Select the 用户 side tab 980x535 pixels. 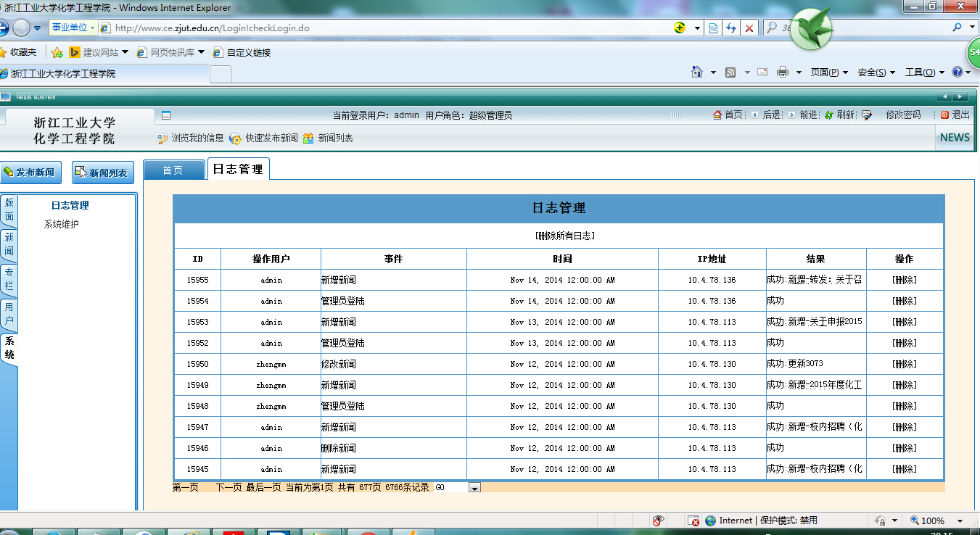9,314
